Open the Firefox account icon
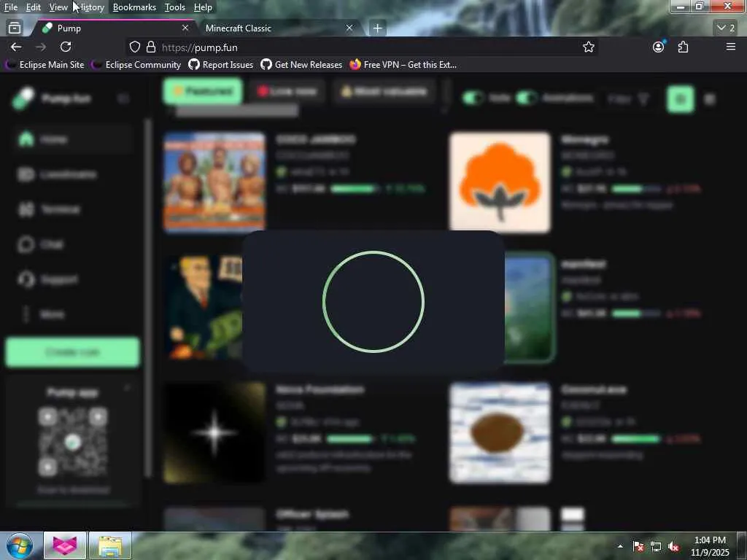 tap(659, 47)
